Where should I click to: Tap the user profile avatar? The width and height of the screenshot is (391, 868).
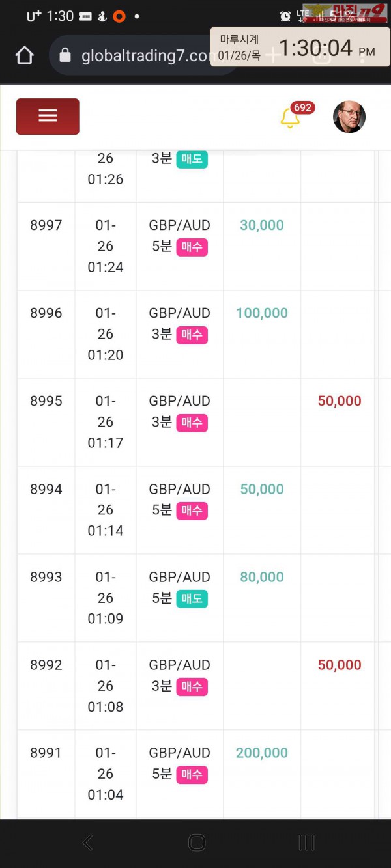[x=349, y=117]
